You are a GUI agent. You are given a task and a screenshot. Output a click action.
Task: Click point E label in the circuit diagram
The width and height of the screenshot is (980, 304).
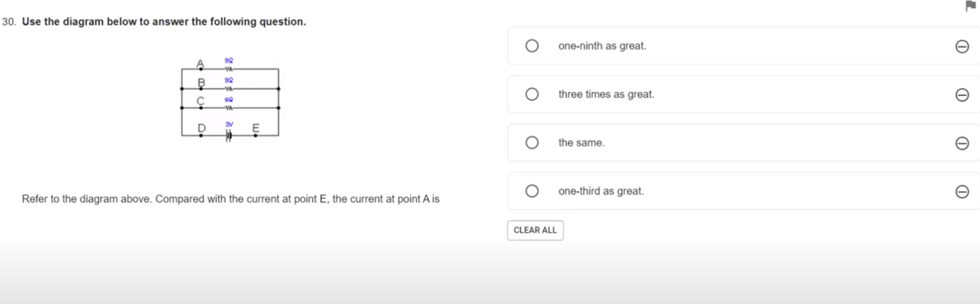pyautogui.click(x=256, y=128)
